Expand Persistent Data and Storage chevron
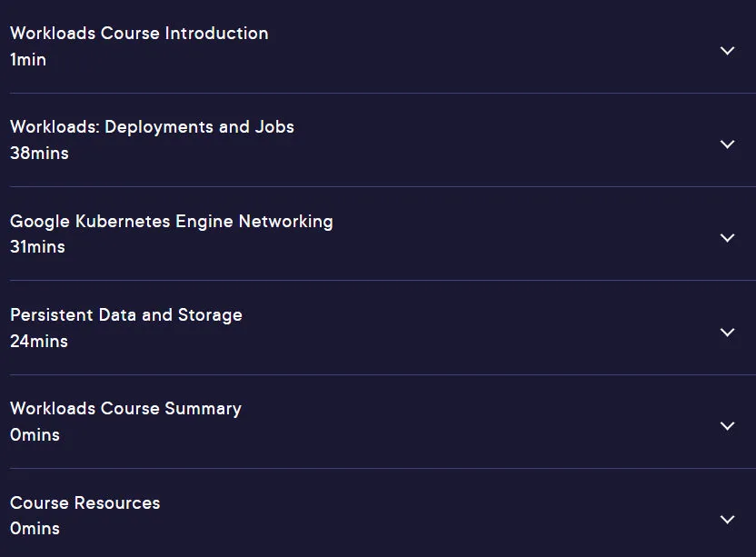 click(x=727, y=333)
